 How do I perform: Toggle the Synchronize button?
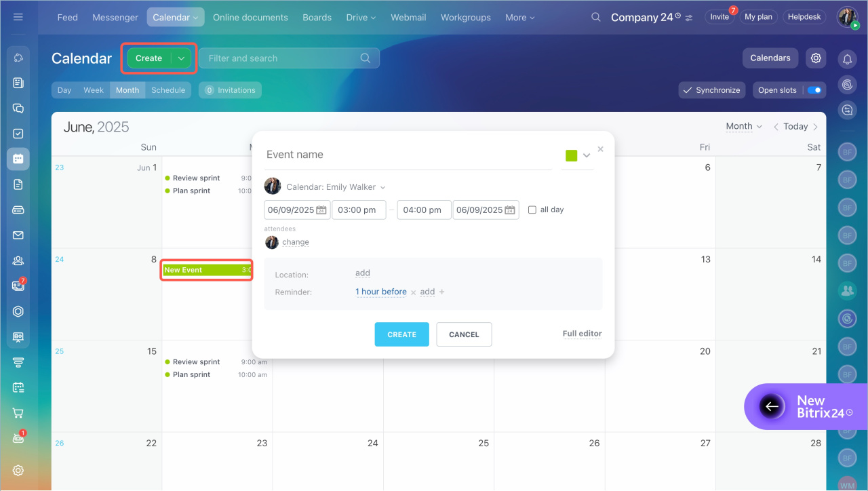pos(712,90)
